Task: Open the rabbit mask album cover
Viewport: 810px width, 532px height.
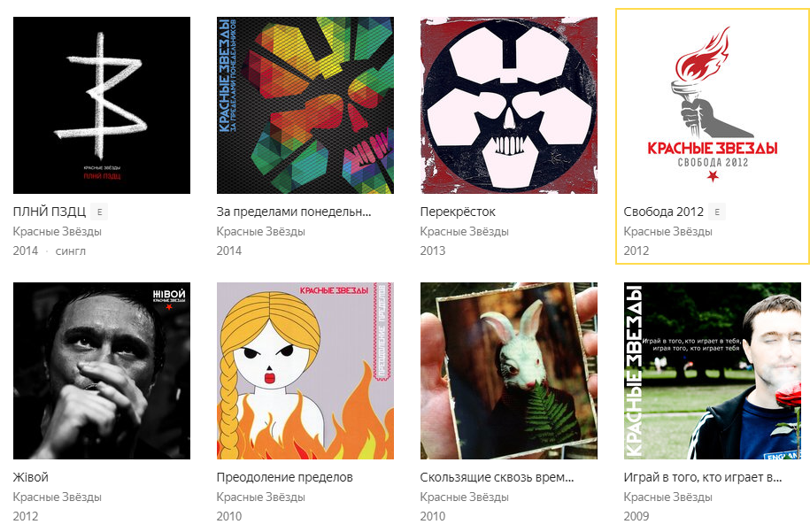Action: [x=509, y=371]
